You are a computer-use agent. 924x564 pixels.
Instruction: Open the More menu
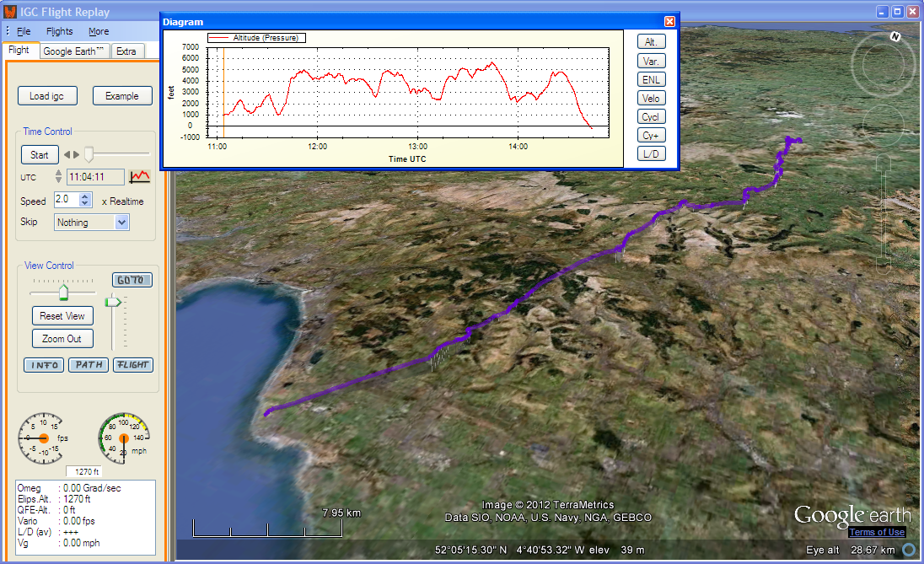click(x=99, y=32)
